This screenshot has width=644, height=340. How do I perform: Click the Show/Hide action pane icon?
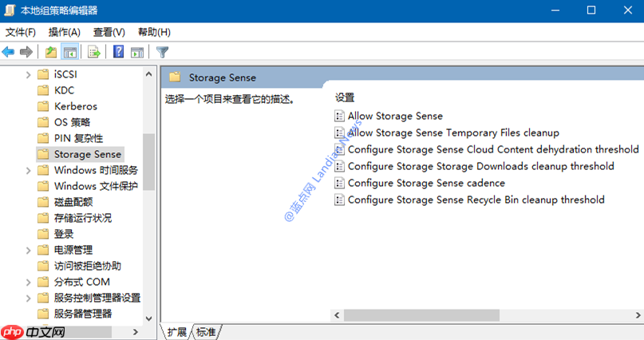click(137, 52)
